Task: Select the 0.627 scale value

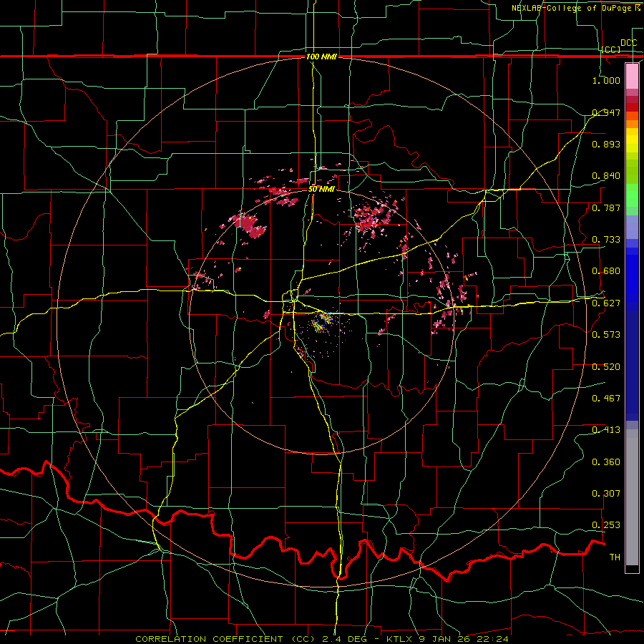Action: pyautogui.click(x=606, y=303)
